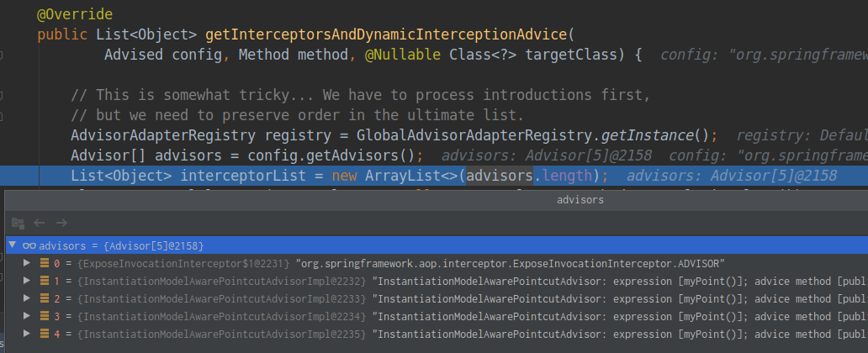Click the back arrow in the advisors popup
The width and height of the screenshot is (868, 353).
coord(39,223)
